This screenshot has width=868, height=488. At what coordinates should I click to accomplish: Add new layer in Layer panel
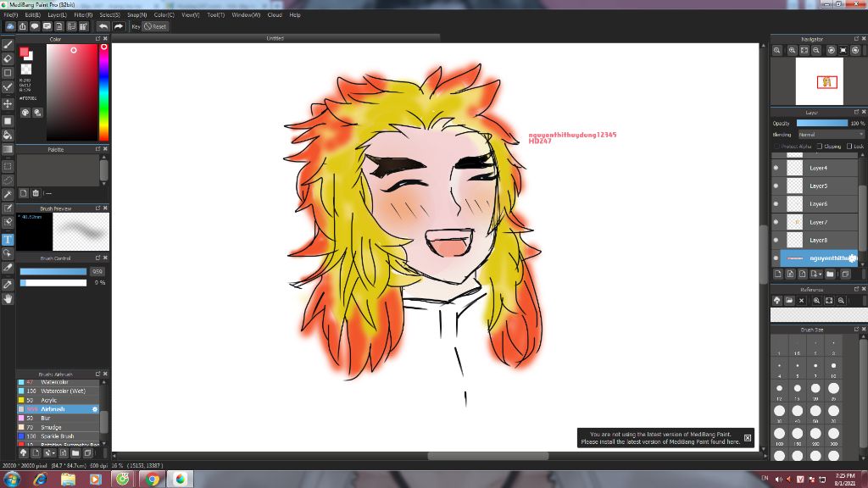click(778, 274)
